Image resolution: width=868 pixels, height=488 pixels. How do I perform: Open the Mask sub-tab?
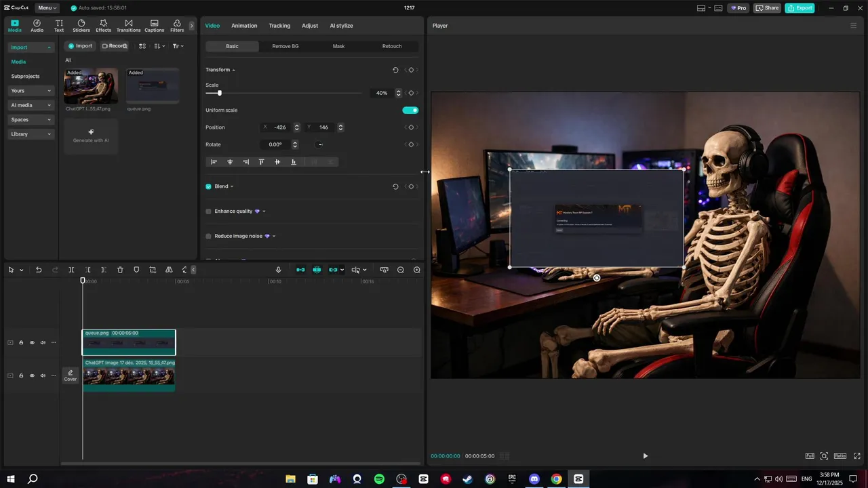pyautogui.click(x=338, y=47)
